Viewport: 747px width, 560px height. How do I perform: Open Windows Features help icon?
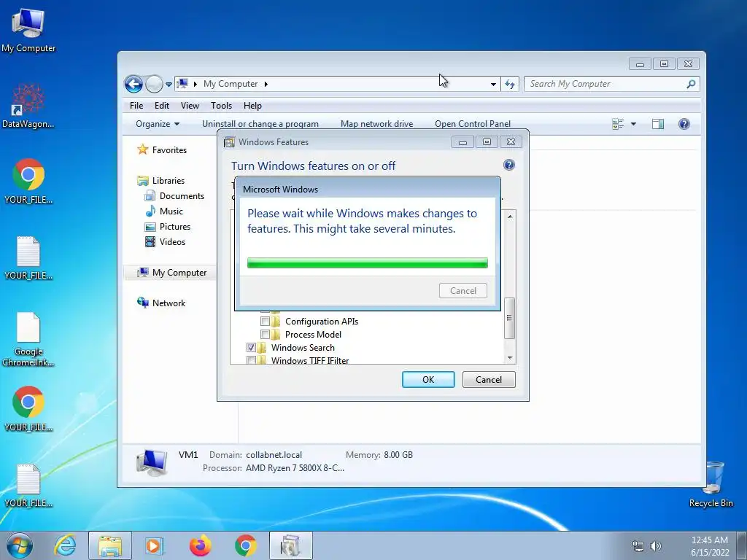click(508, 165)
